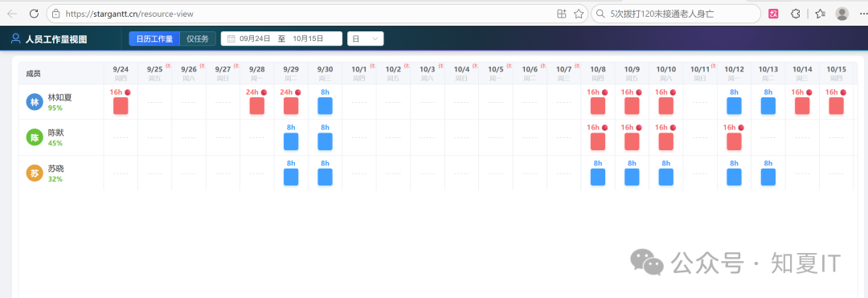Switch to 仅任务 tab
Image resolution: width=868 pixels, height=298 pixels.
click(198, 39)
